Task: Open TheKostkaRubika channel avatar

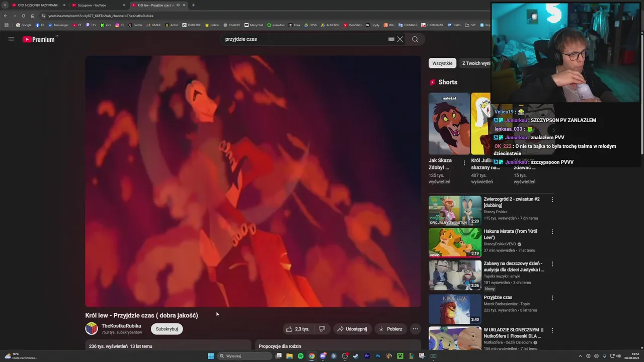Action: [92, 329]
